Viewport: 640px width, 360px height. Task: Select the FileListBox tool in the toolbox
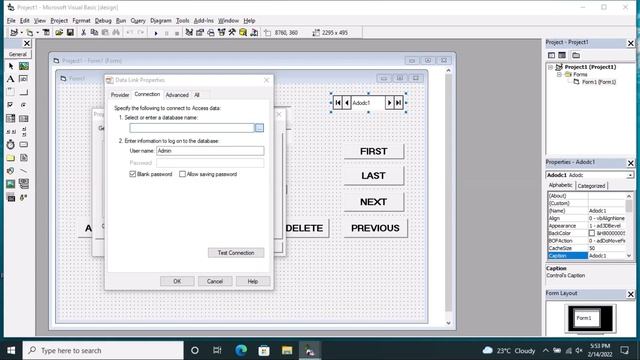click(24, 158)
